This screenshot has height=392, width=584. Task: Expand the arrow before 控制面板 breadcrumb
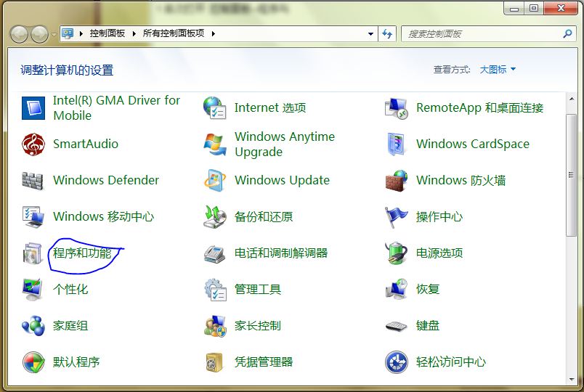81,33
